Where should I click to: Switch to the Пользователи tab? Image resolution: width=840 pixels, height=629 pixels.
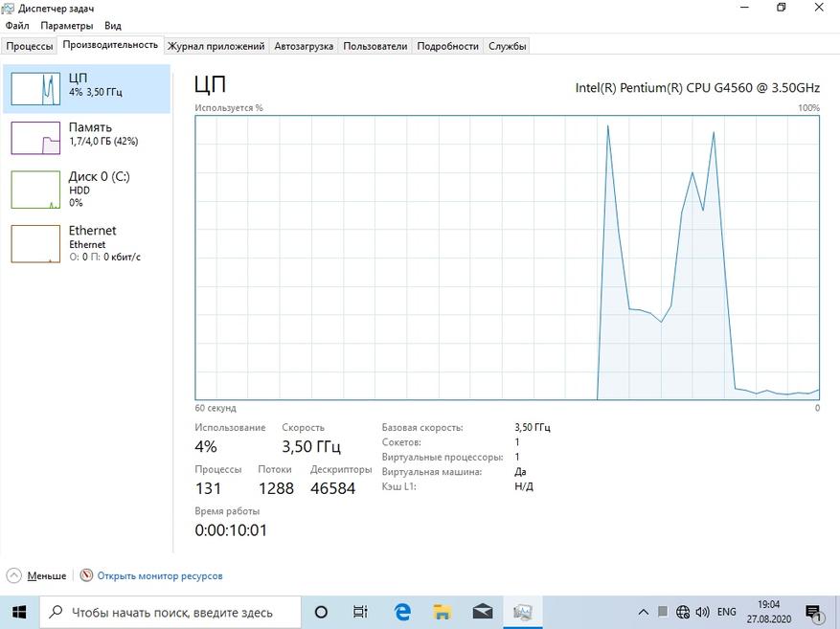375,46
